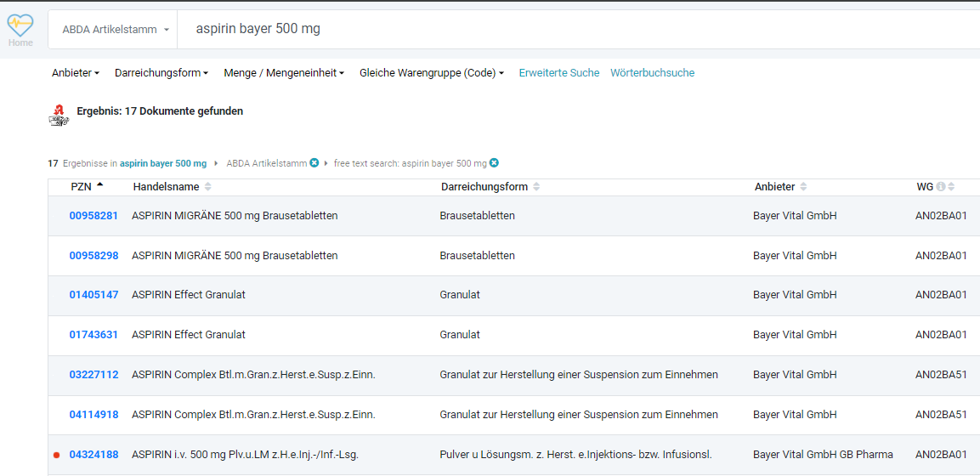Open the ABDA Artikelstamm database dropdown
980x476 pixels.
tap(115, 30)
